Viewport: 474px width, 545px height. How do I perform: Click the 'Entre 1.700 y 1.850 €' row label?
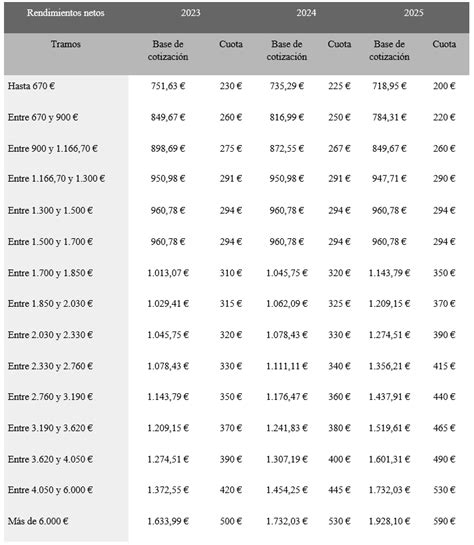[x=50, y=273]
